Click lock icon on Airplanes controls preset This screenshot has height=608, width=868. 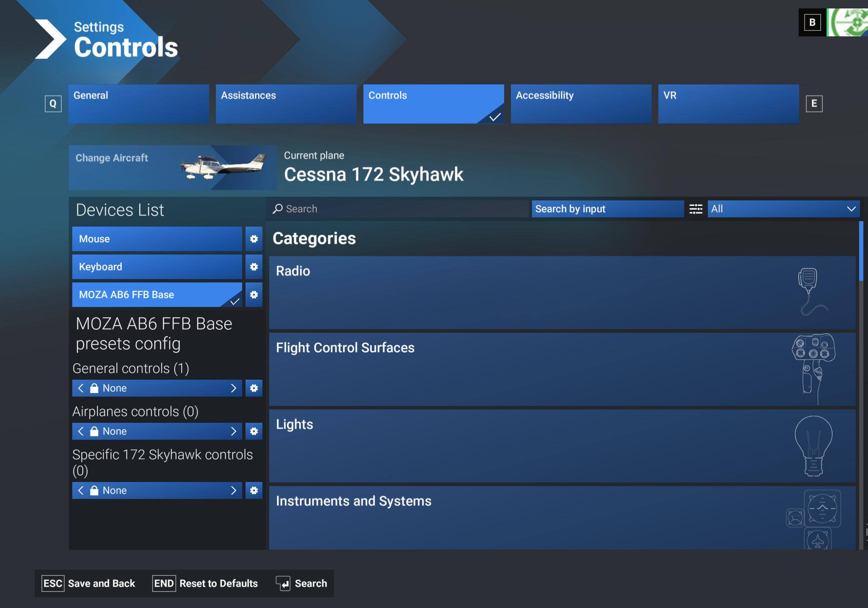point(94,431)
